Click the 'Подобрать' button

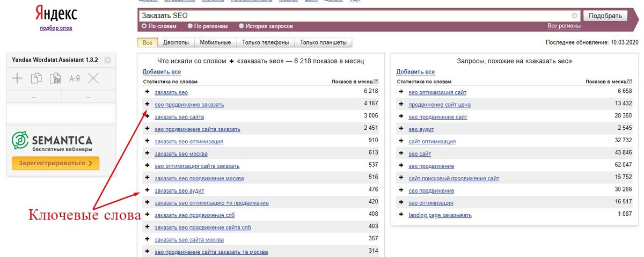(x=605, y=16)
